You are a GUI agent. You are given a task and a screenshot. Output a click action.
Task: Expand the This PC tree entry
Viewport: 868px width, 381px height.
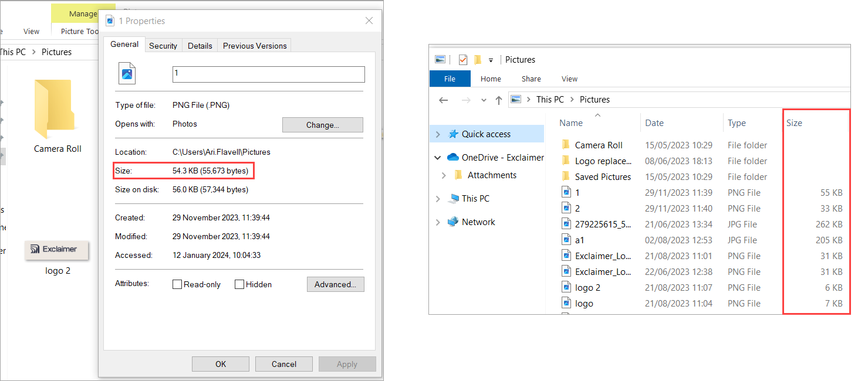pos(437,198)
